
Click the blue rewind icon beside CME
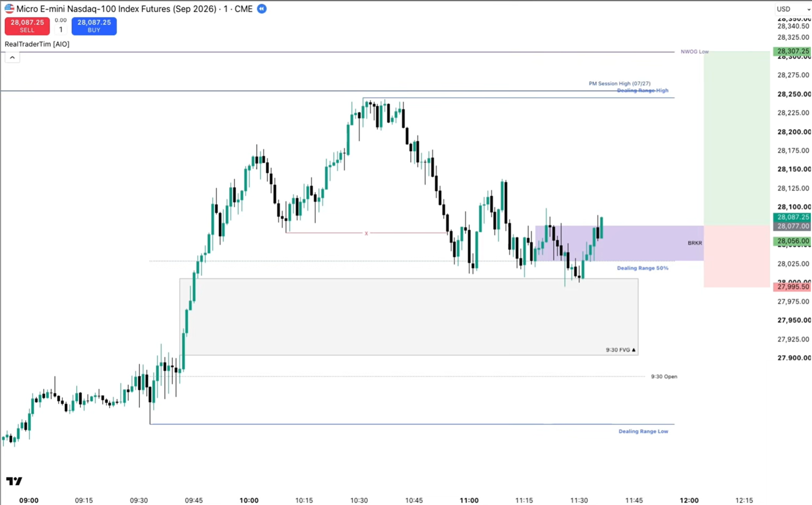(x=262, y=9)
